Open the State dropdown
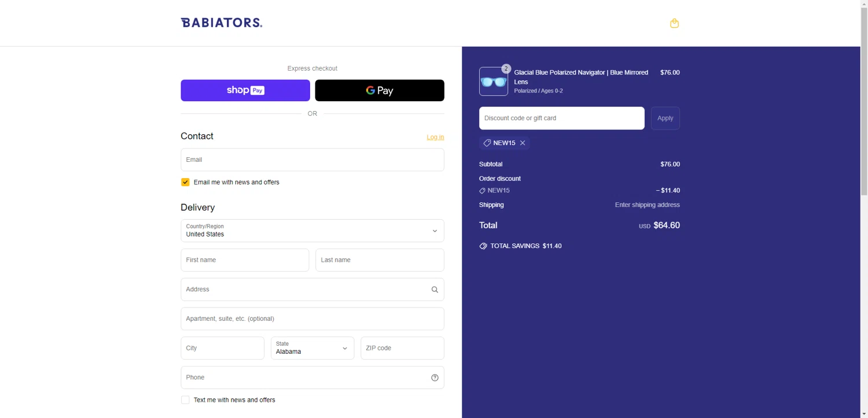868x418 pixels. 312,348
